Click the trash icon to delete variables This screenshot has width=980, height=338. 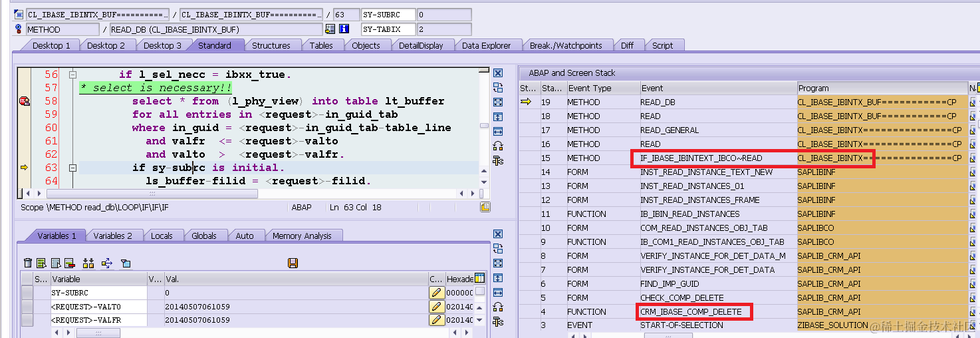[x=27, y=263]
